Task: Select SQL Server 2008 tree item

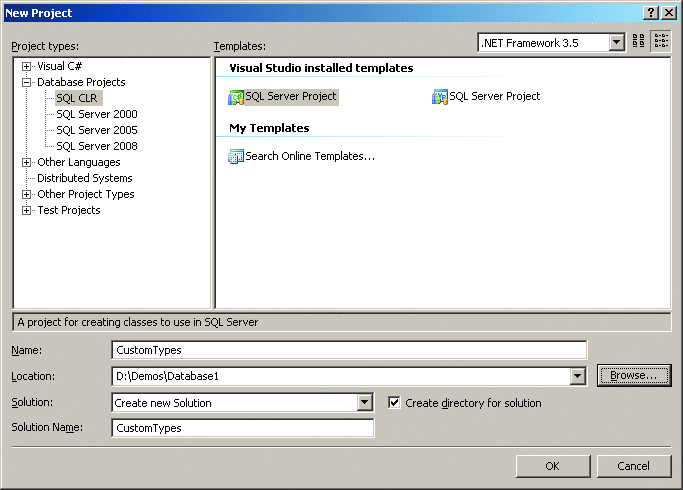Action: pos(97,146)
